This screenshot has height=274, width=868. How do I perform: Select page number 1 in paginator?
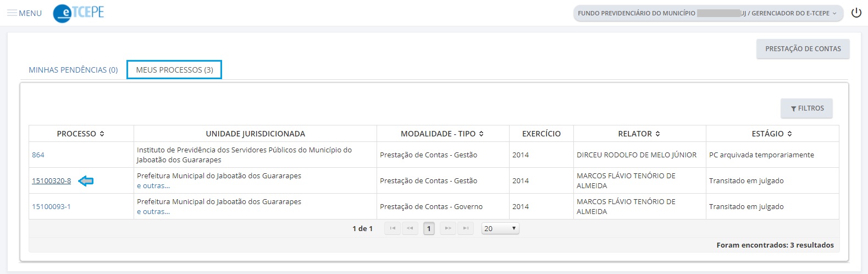(429, 228)
